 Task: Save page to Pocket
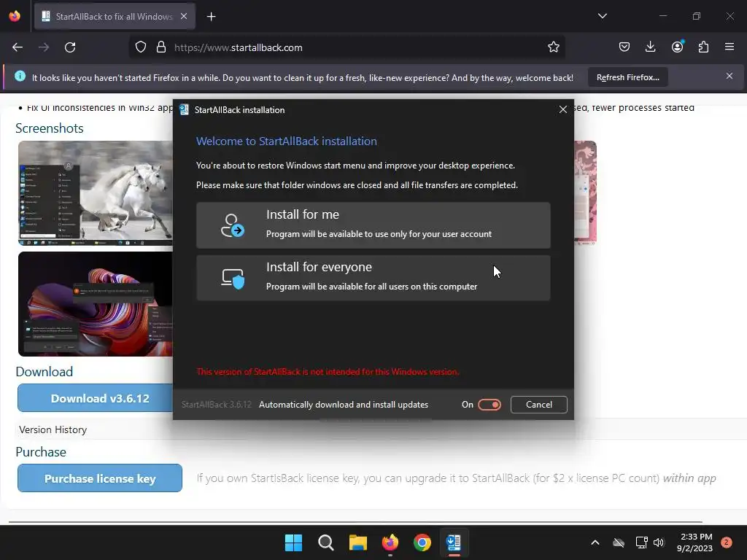coord(624,47)
